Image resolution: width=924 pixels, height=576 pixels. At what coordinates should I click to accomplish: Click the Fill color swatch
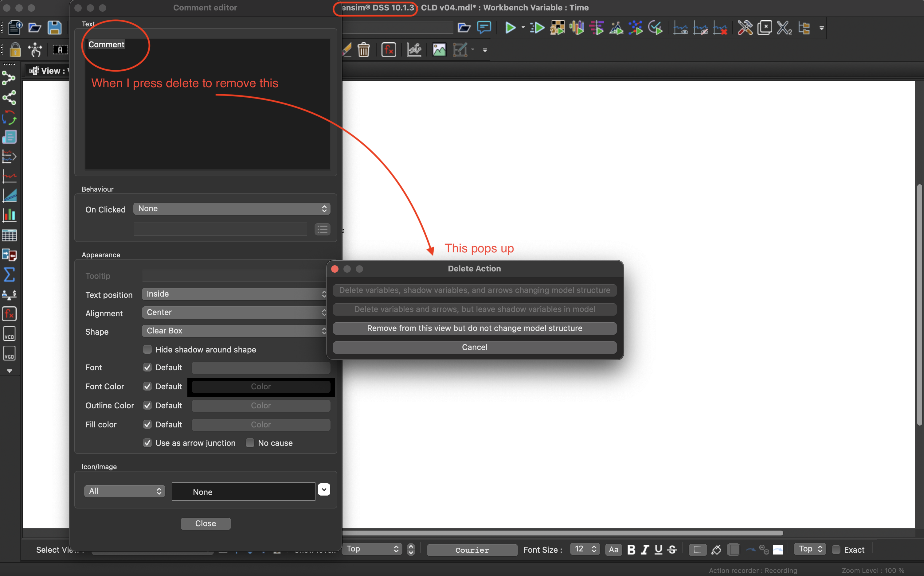260,424
